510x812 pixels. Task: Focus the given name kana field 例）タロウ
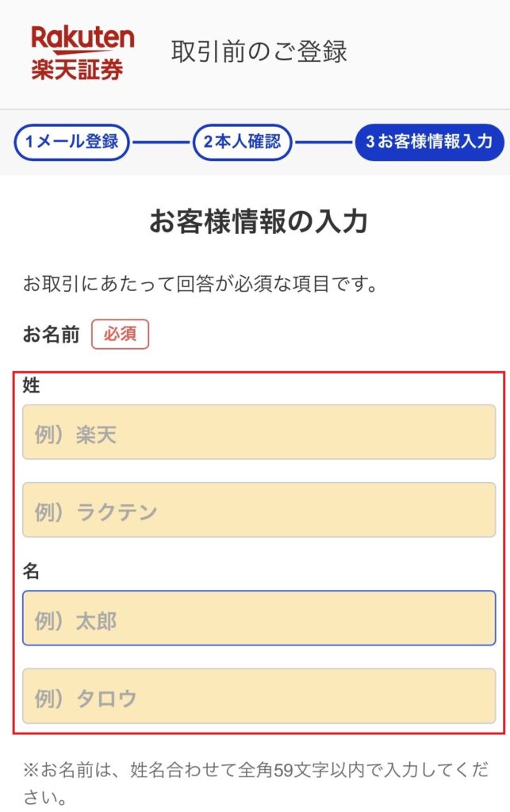[259, 695]
